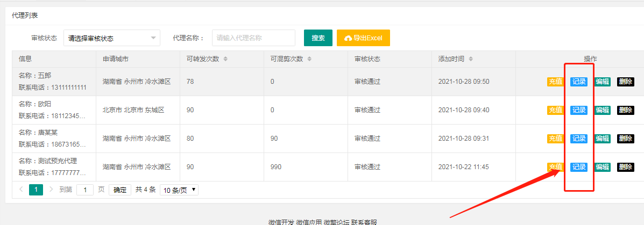Select page 1 in pagination
Viewport: 644px width, 225px height.
[x=36, y=190]
